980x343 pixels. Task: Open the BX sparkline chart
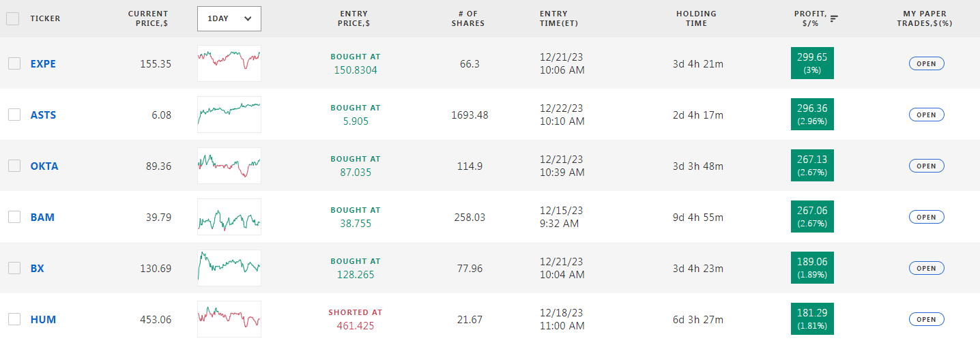point(229,268)
